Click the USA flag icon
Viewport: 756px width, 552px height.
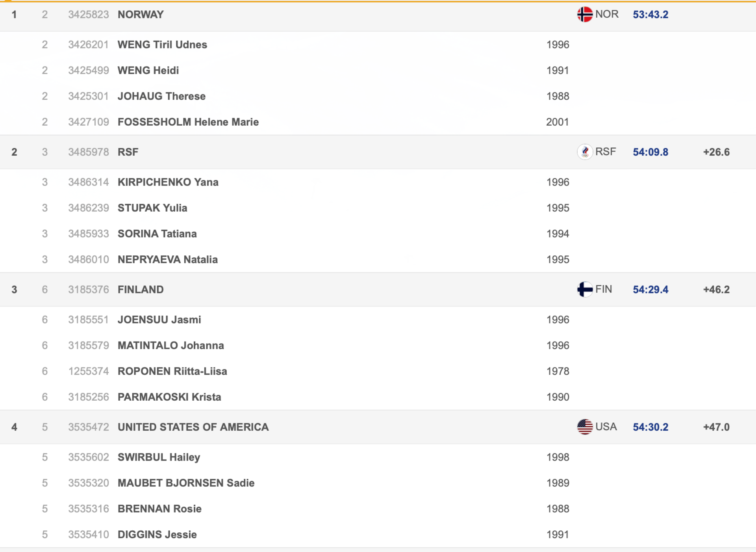click(585, 427)
